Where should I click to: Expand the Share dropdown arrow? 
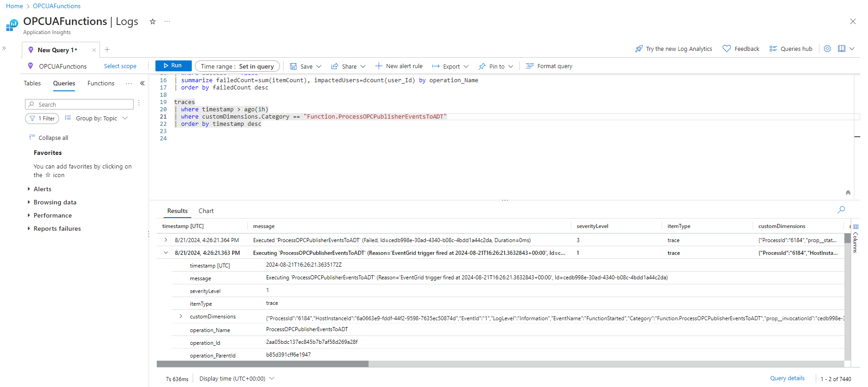click(x=363, y=66)
